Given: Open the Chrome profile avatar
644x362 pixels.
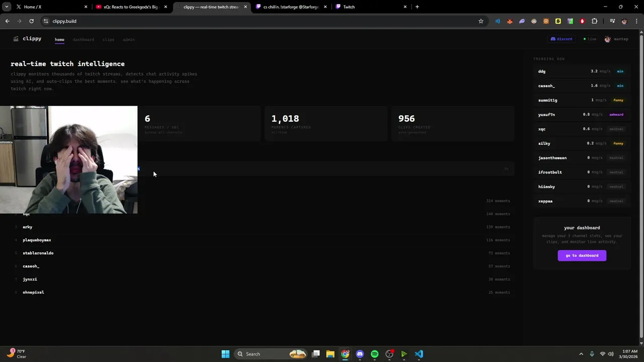Looking at the screenshot, I should click(x=624, y=21).
